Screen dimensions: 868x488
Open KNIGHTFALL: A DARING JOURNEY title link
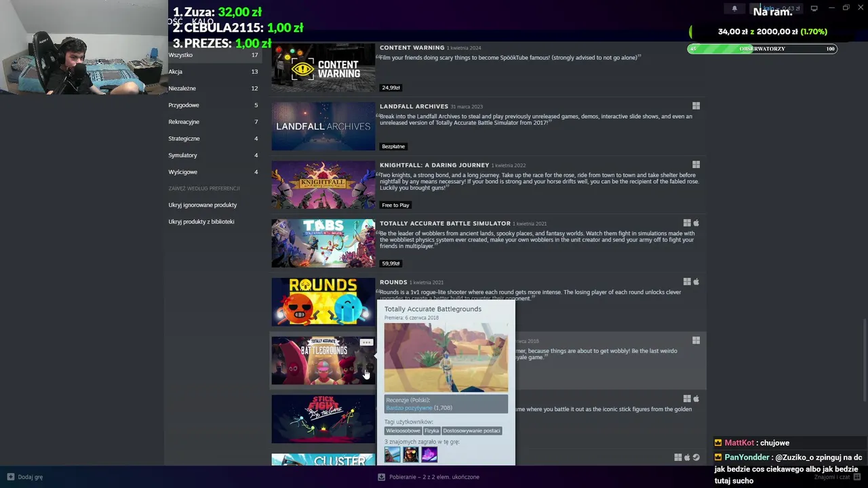[x=434, y=165]
